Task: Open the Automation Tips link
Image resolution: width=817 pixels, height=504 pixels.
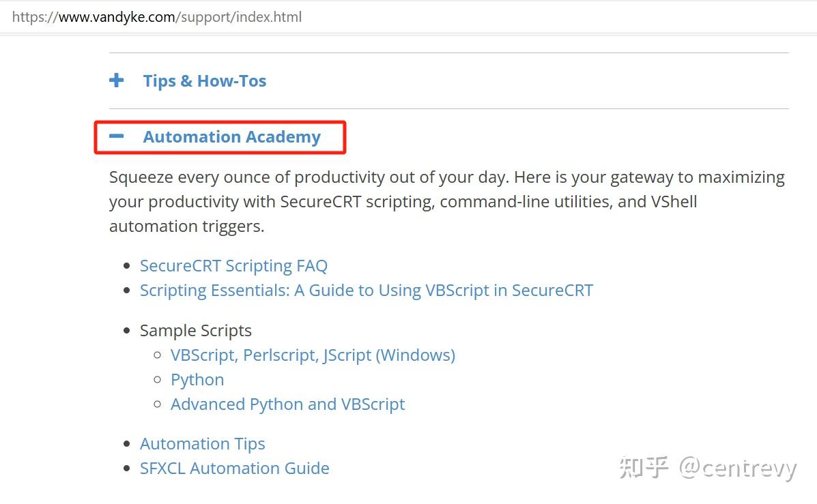Action: 202,443
